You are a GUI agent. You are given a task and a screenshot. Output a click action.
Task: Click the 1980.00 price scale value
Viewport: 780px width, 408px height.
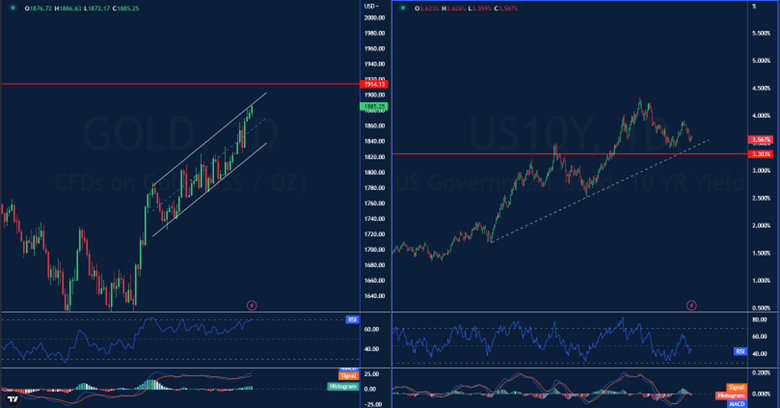click(x=375, y=33)
